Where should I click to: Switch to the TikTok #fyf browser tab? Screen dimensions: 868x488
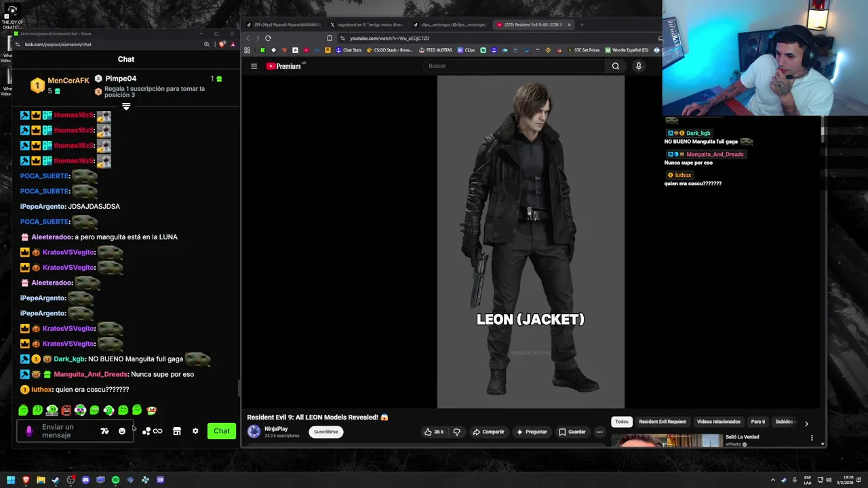tap(283, 24)
